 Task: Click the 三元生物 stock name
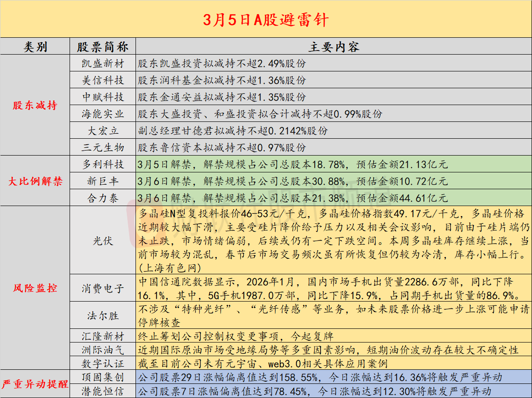click(x=102, y=147)
